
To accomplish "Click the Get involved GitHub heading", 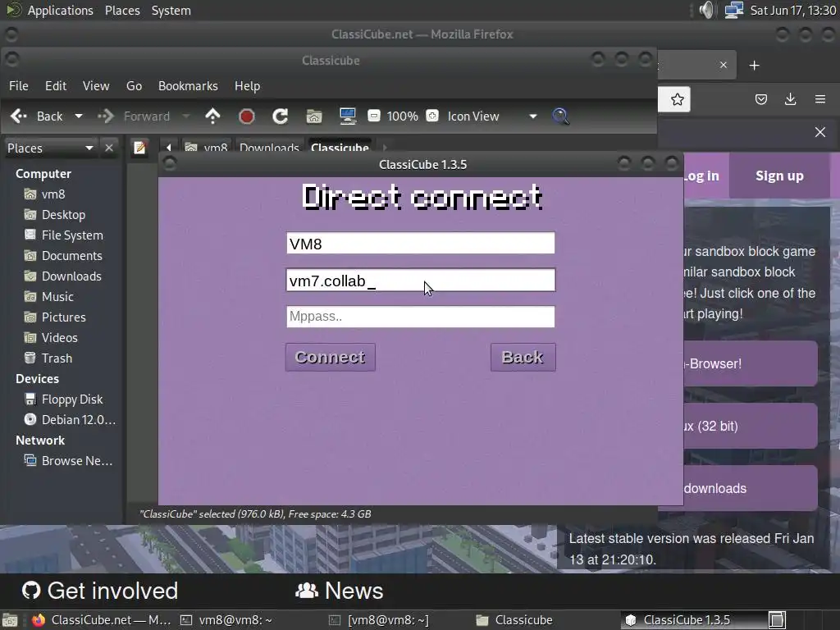I will (99, 591).
